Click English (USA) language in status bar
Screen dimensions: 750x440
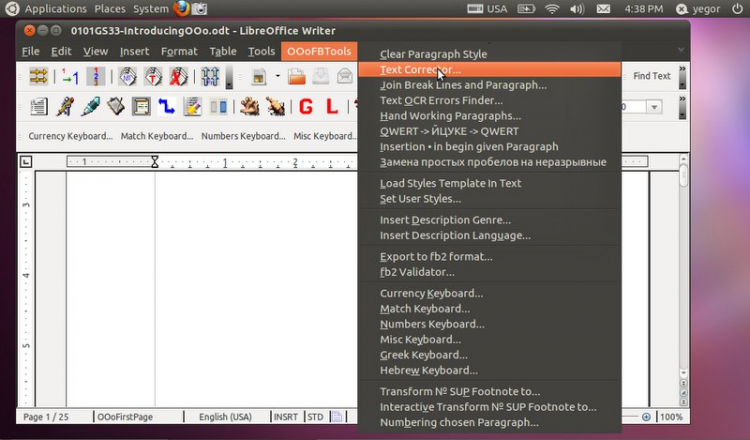(225, 417)
